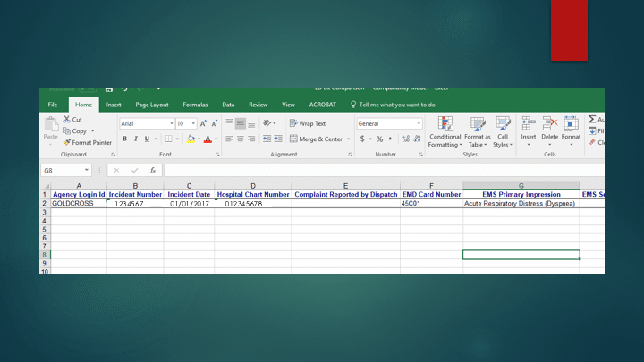Click the Merge & Center button
The image size is (644, 362).
point(314,139)
